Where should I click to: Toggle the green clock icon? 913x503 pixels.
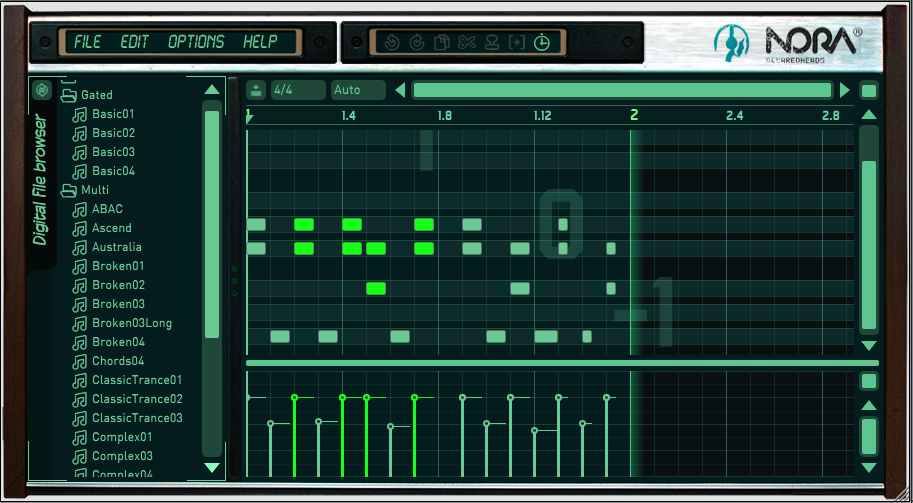click(x=541, y=43)
